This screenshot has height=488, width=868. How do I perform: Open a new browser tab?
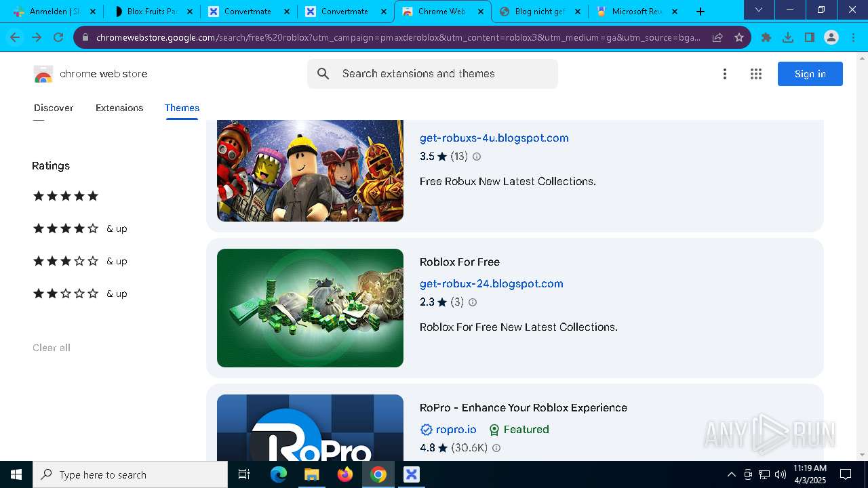pos(701,12)
